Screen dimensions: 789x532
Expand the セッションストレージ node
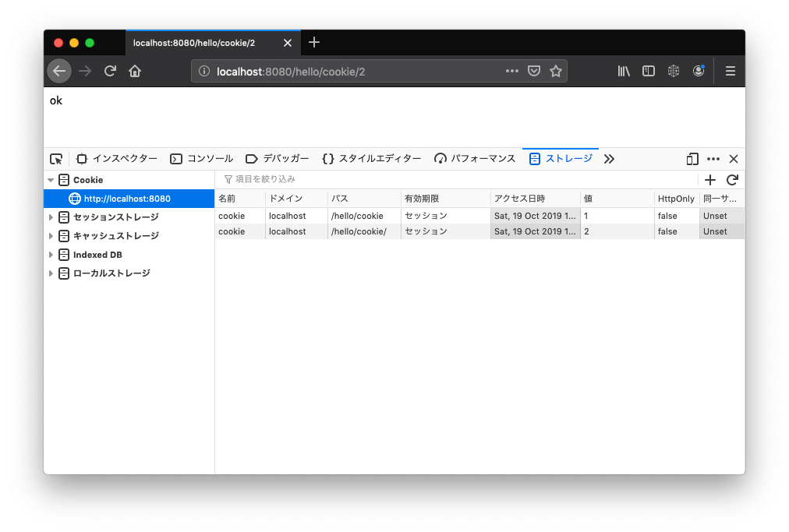click(51, 217)
